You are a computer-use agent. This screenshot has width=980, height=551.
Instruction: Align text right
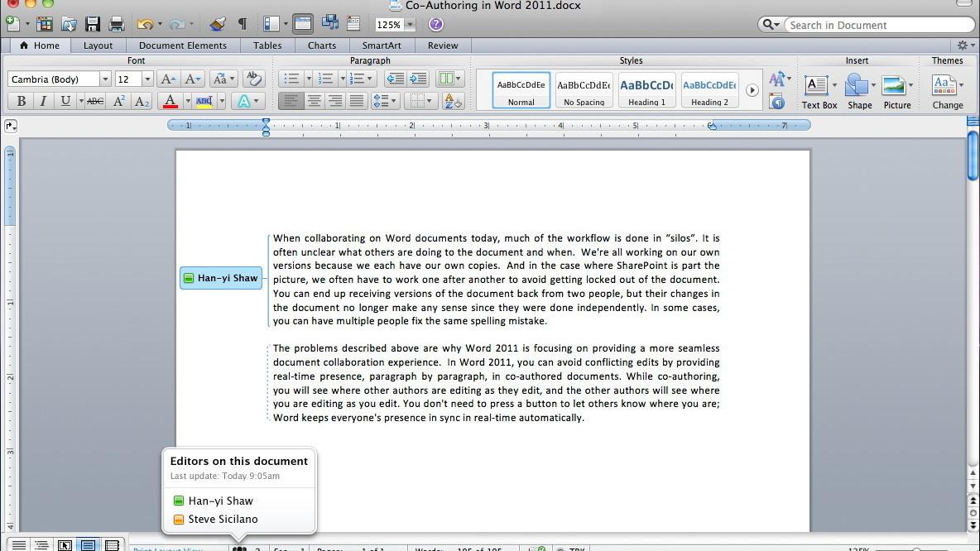[335, 101]
